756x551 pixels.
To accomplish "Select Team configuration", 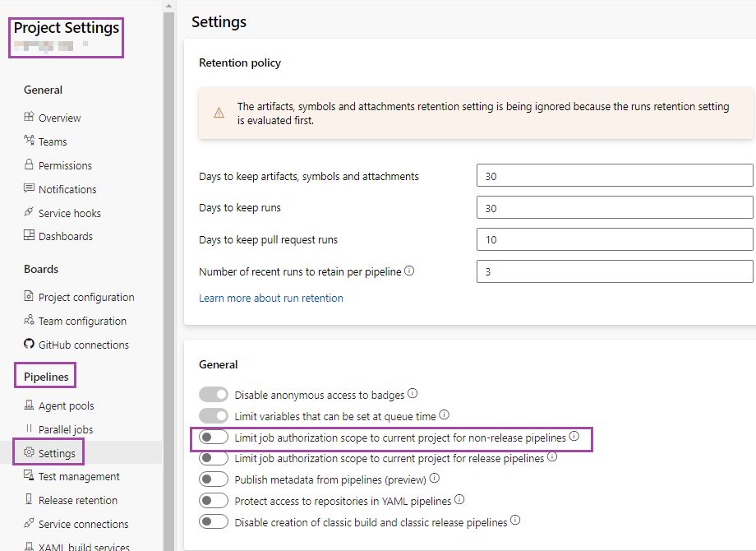I will pos(82,321).
